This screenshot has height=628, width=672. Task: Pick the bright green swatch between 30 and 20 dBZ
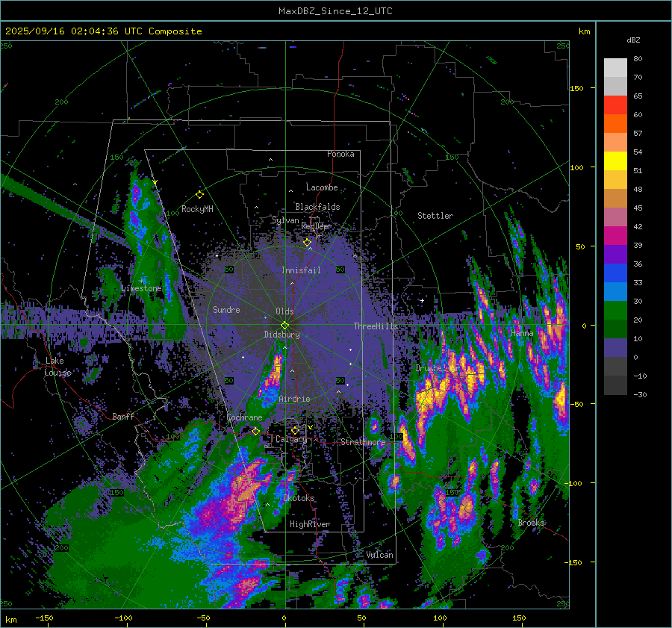615,311
